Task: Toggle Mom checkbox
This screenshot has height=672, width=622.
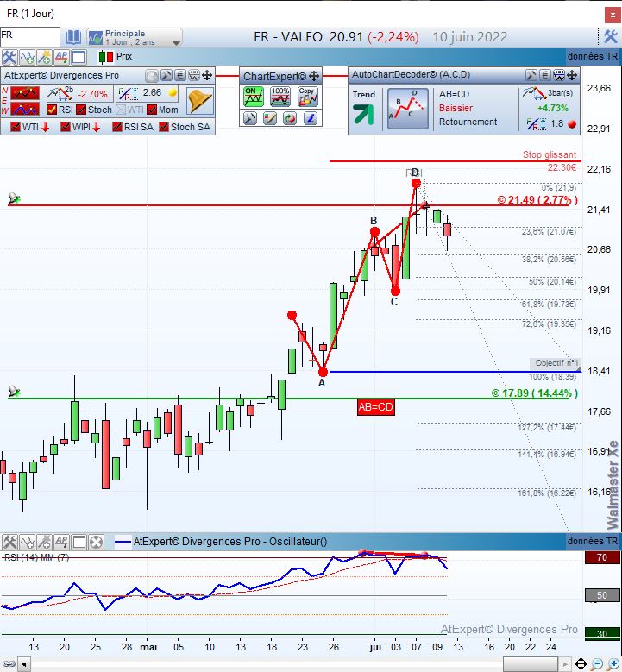Action: click(152, 110)
